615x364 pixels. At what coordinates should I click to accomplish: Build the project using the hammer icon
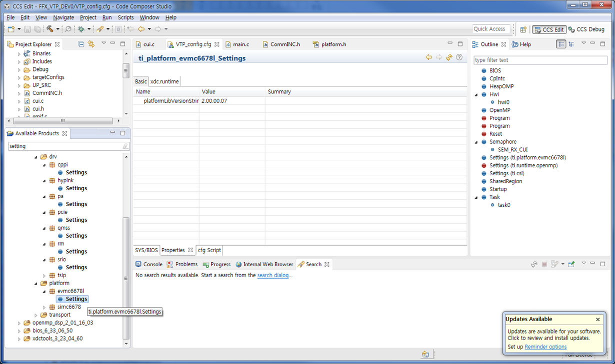pyautogui.click(x=49, y=29)
